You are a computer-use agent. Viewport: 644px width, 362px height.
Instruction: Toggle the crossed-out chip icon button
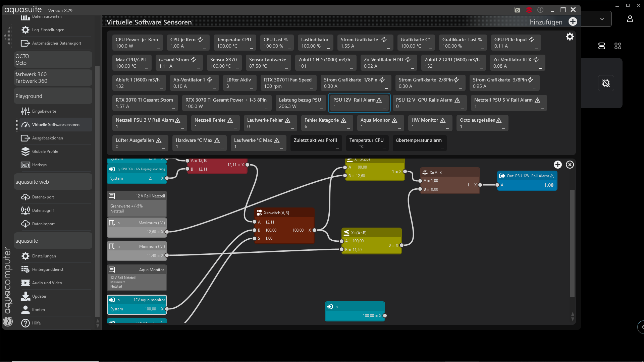point(606,83)
